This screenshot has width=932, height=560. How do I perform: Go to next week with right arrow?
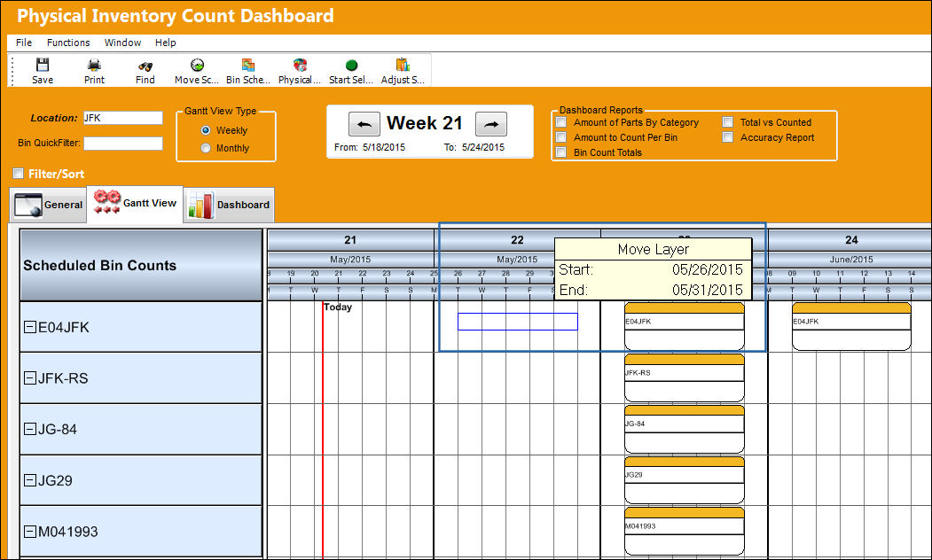(x=491, y=124)
